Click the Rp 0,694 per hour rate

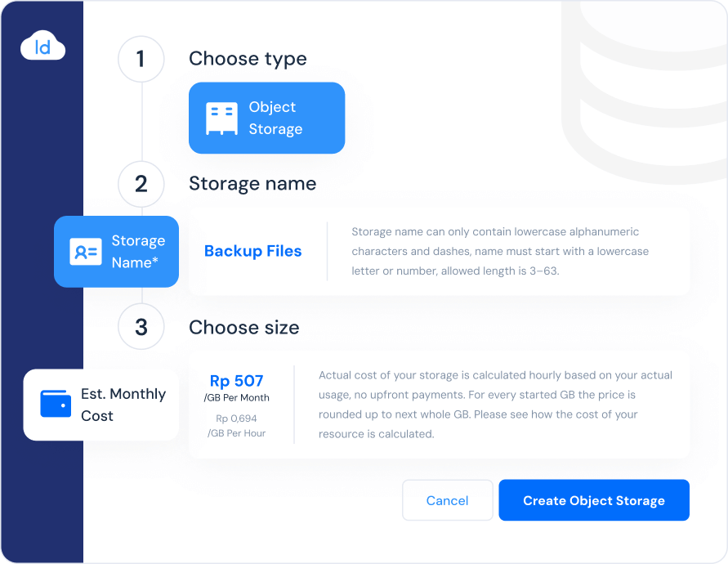click(237, 419)
